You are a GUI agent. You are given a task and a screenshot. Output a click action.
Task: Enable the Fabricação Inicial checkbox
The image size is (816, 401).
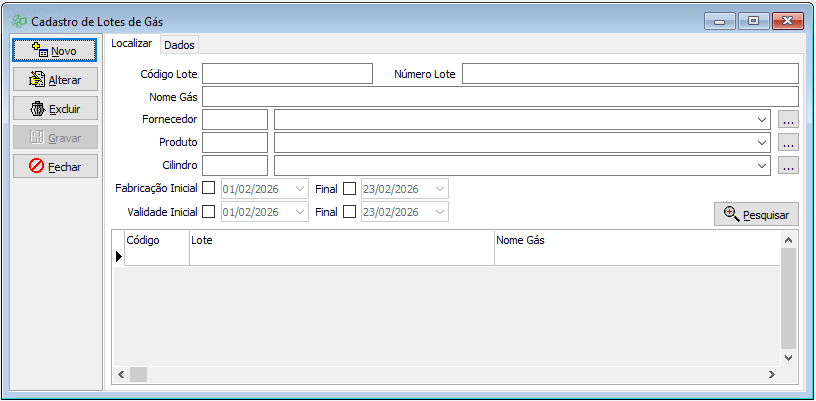(209, 188)
